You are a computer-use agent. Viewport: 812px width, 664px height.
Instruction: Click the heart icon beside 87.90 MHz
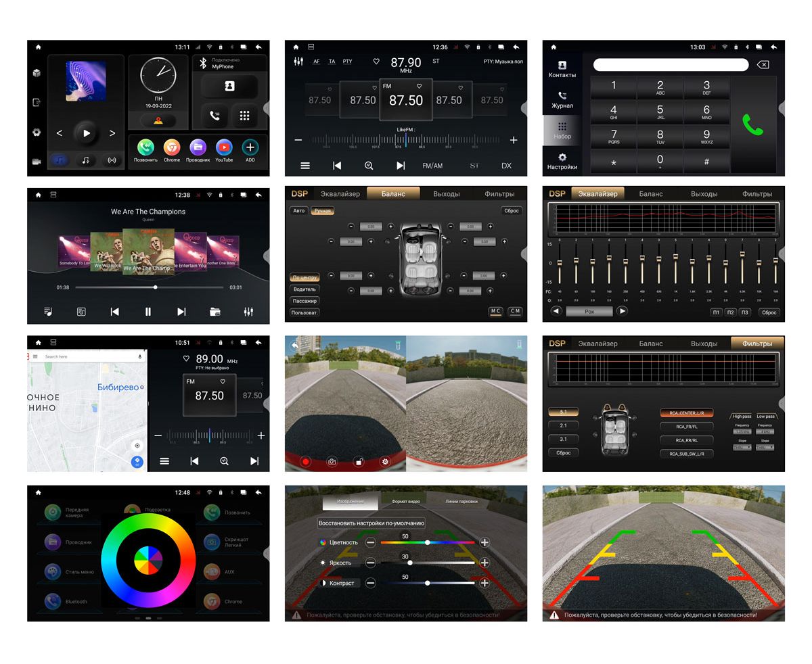point(376,62)
